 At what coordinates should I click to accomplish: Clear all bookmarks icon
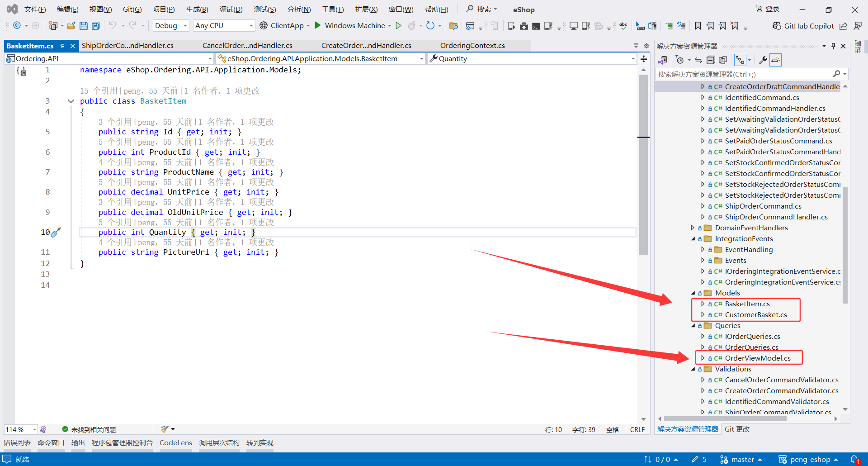tap(735, 26)
